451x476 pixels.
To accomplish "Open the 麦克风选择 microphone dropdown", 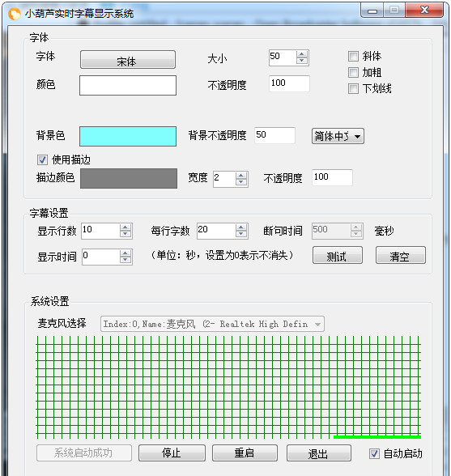I will [212, 324].
